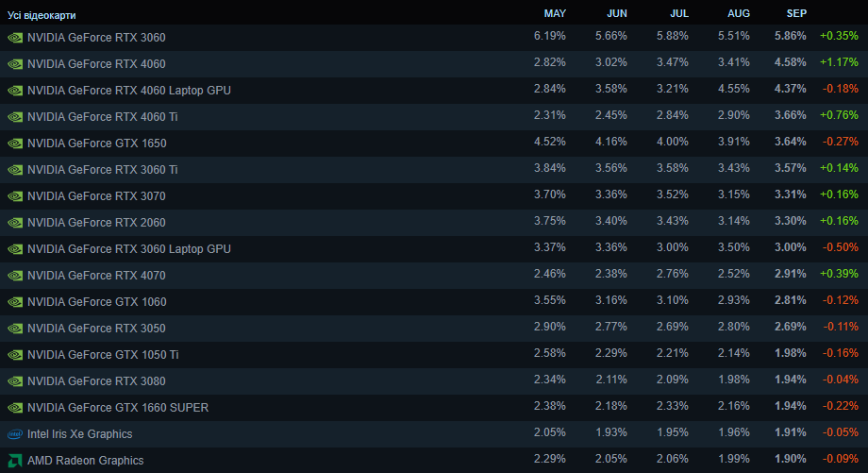Click the NVIDIA icon beside RTX 3060
This screenshot has height=473, width=868.
click(15, 38)
